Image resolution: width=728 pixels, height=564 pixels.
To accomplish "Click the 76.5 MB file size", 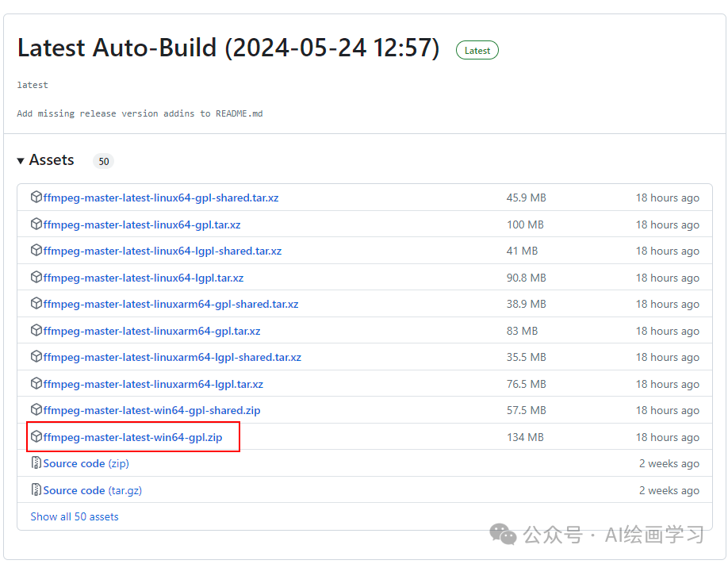I will [526, 384].
